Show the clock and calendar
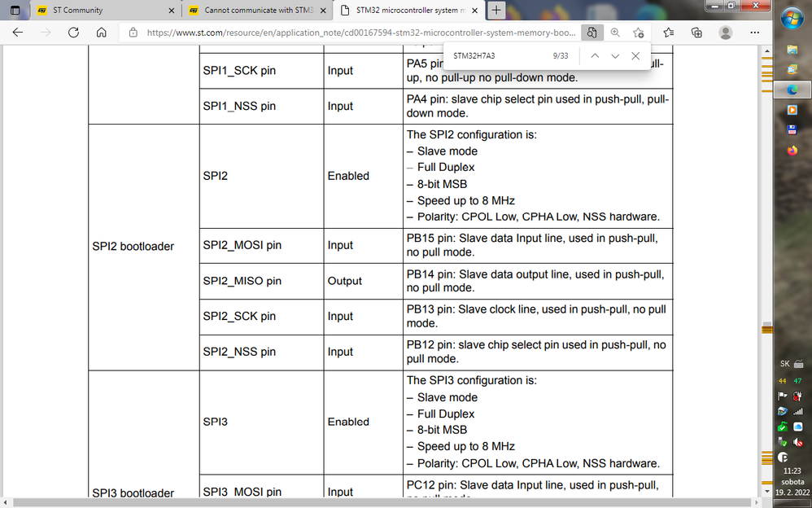Image resolution: width=812 pixels, height=508 pixels. pos(792,482)
